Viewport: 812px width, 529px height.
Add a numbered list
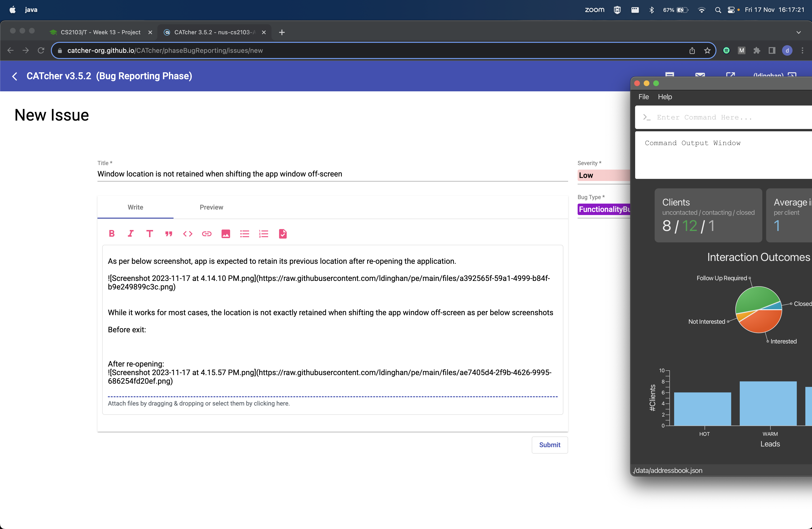[264, 234]
